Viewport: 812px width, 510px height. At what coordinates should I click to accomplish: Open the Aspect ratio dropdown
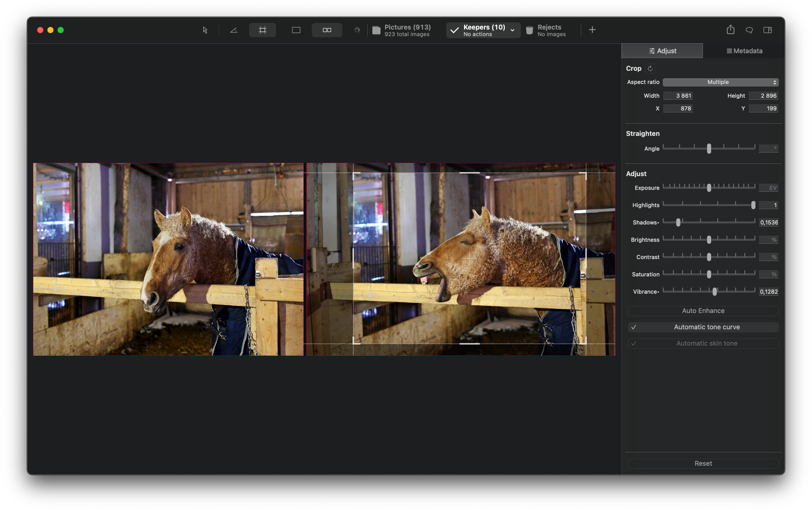tap(720, 82)
